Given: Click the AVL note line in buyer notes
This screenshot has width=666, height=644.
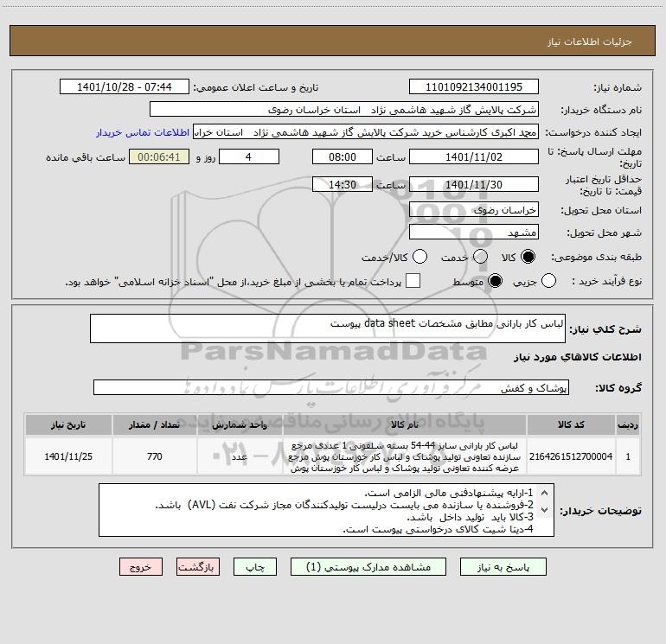Looking at the screenshot, I should click(344, 505).
